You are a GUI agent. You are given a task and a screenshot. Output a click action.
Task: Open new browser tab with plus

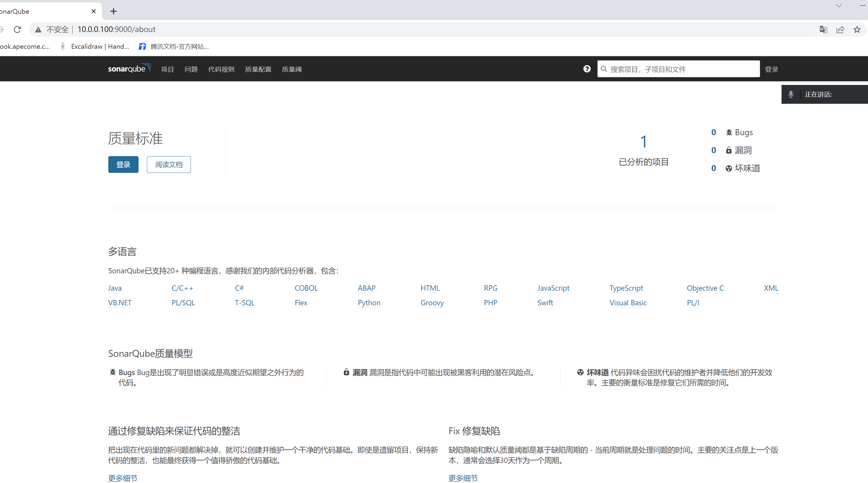114,11
